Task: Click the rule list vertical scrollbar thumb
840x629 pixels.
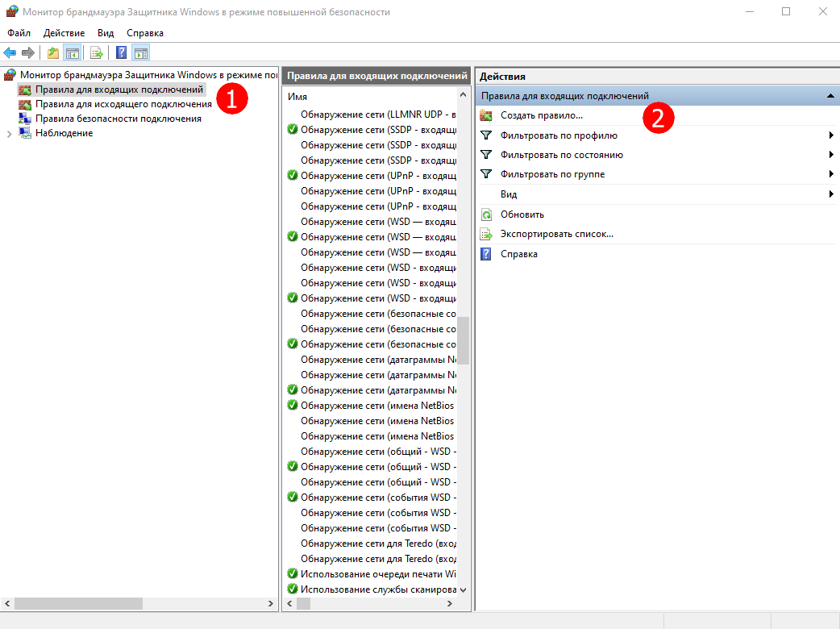Action: (463, 340)
